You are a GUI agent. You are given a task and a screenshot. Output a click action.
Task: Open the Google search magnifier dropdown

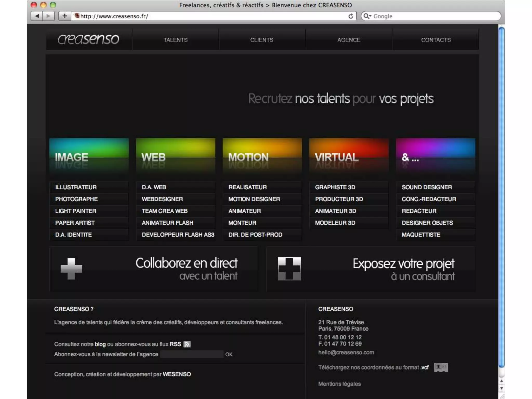point(367,16)
